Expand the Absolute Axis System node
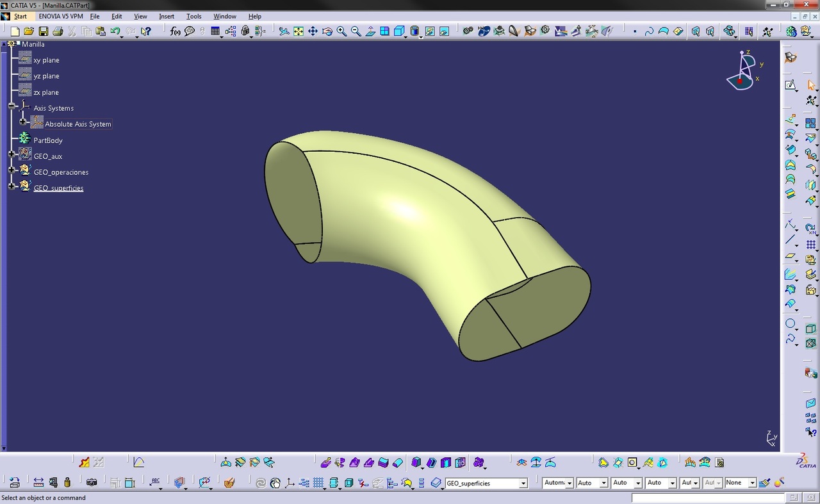Image resolution: width=820 pixels, height=504 pixels. [x=24, y=122]
